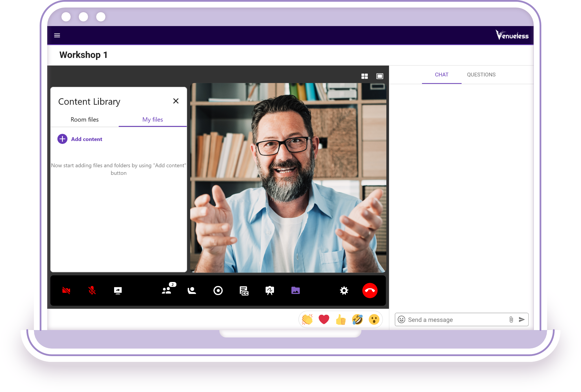Unmute the microphone
The image size is (581, 392).
[x=92, y=290]
